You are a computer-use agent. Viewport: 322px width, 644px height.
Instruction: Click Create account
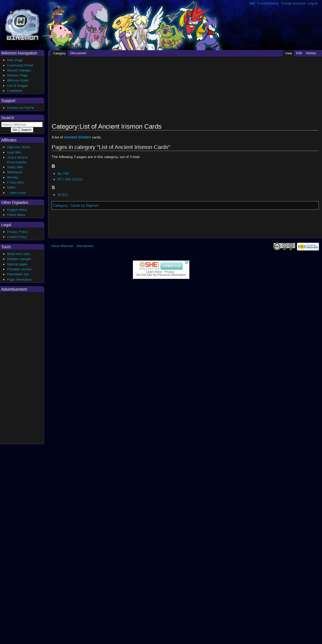tap(293, 4)
